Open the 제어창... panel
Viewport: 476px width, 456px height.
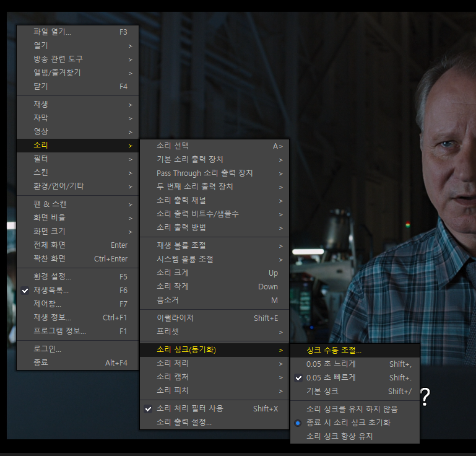point(78,304)
